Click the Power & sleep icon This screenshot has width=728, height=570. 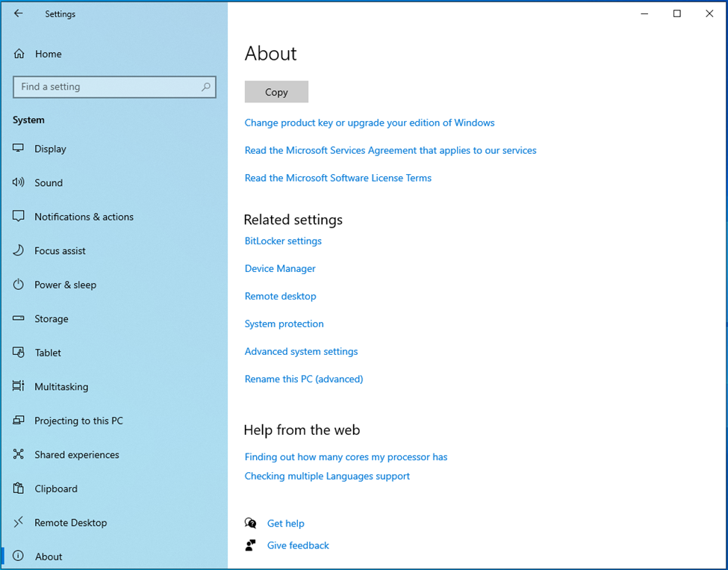coord(18,285)
